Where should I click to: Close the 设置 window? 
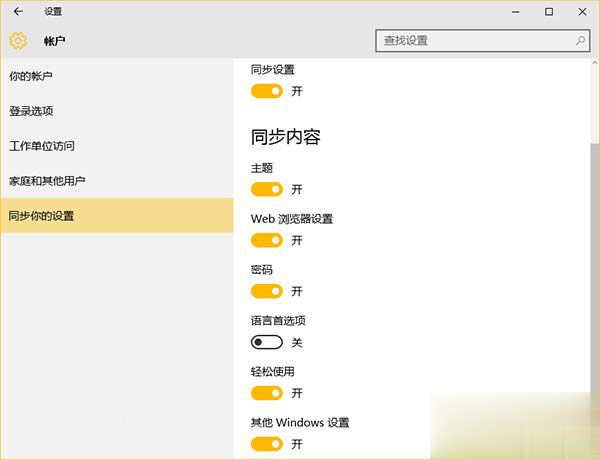click(582, 12)
